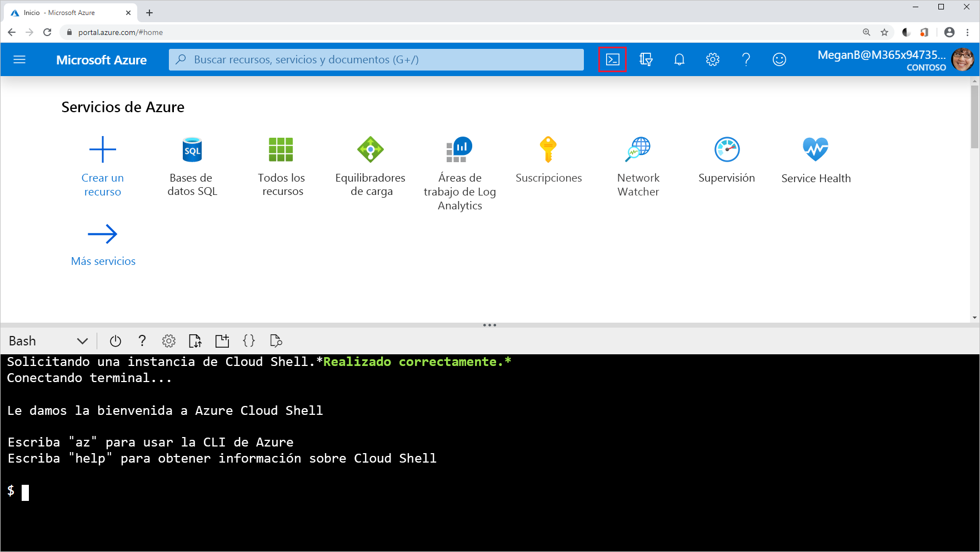The width and height of the screenshot is (980, 552).
Task: Click the browser forward arrow
Action: 29,32
